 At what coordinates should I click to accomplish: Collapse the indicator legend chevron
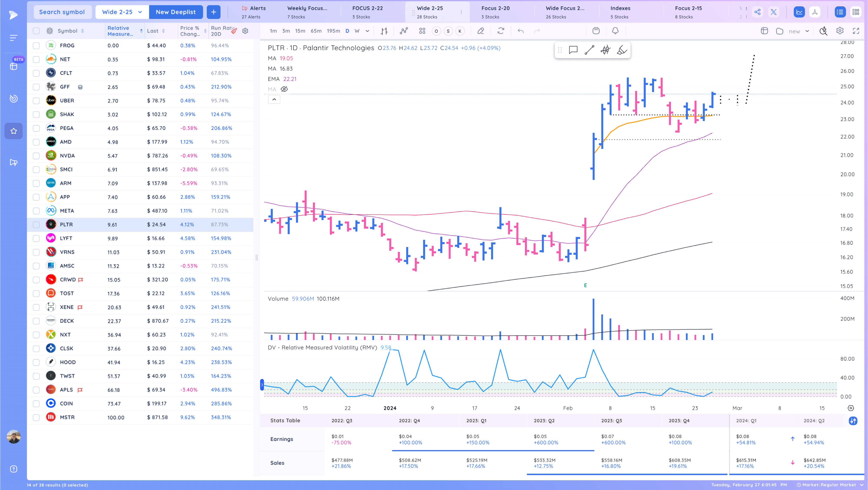pyautogui.click(x=274, y=99)
